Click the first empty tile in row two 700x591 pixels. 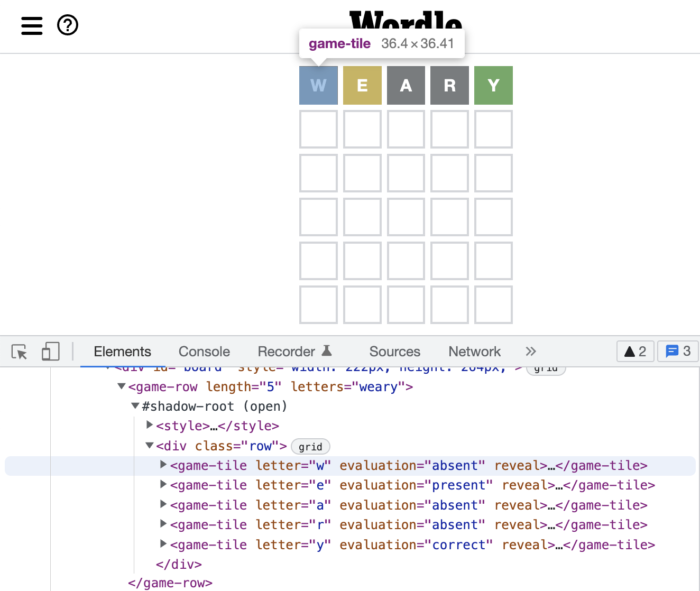(x=318, y=129)
